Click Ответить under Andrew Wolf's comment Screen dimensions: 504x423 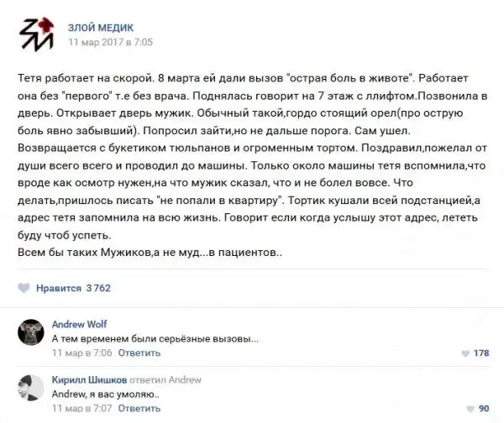(139, 352)
